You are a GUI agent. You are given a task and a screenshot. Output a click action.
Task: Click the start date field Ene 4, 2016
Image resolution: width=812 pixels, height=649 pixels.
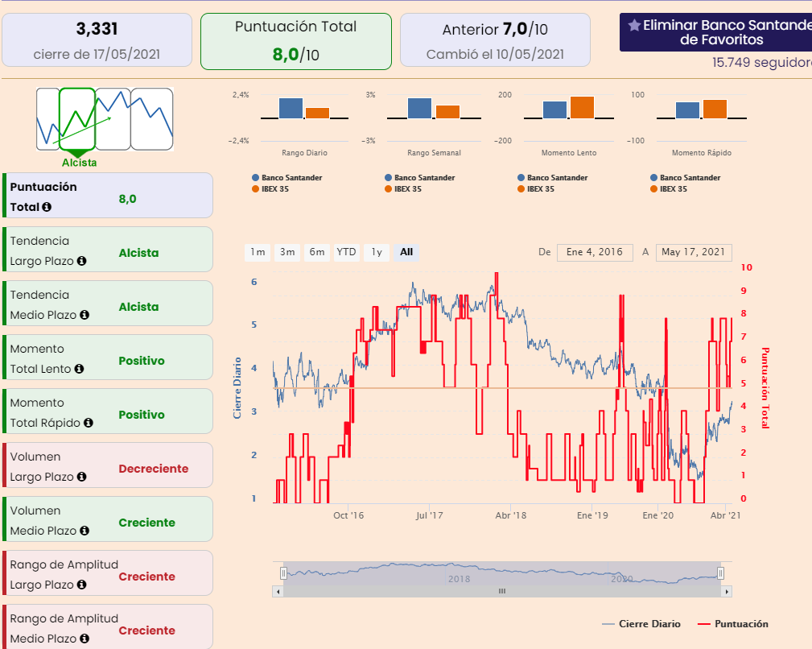(x=595, y=252)
